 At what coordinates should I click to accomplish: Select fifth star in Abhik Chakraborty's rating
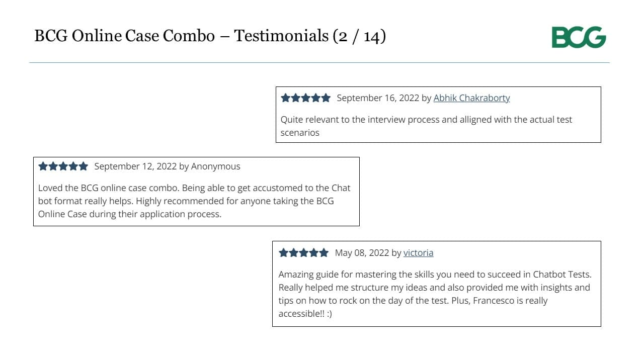326,98
